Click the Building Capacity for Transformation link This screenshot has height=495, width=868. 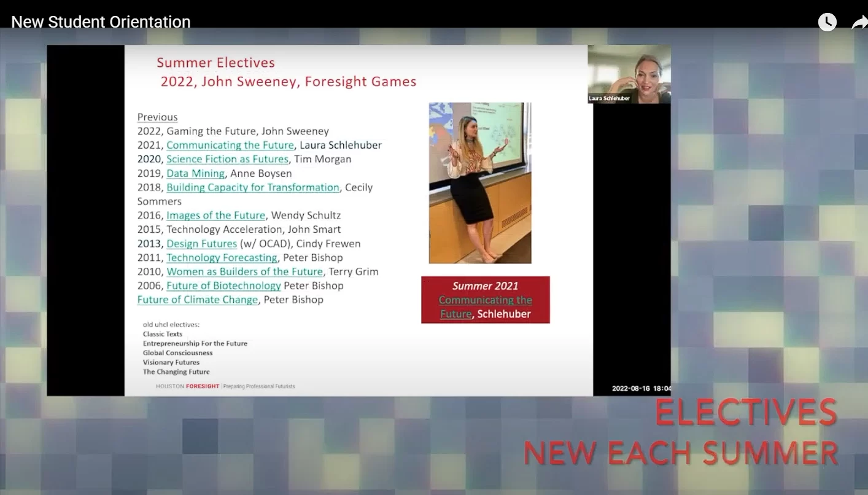[x=252, y=187]
